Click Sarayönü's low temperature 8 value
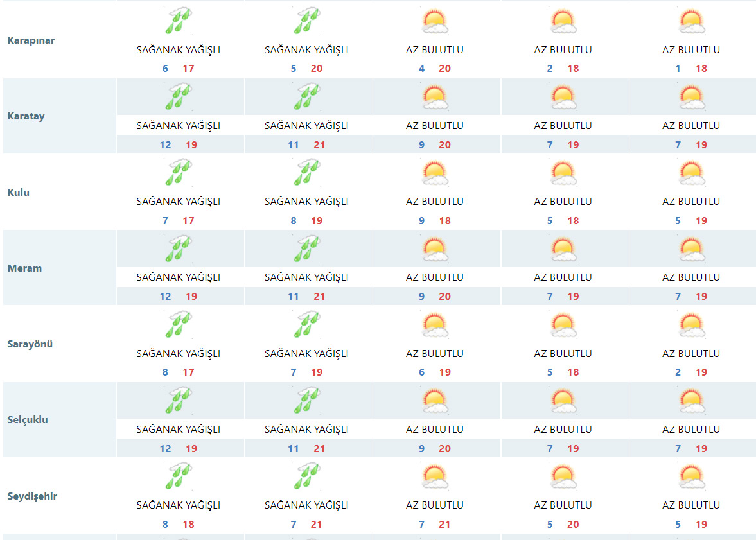 point(165,372)
